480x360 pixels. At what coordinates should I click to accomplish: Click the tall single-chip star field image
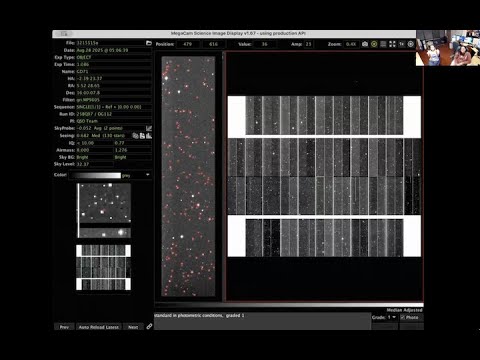tap(188, 176)
